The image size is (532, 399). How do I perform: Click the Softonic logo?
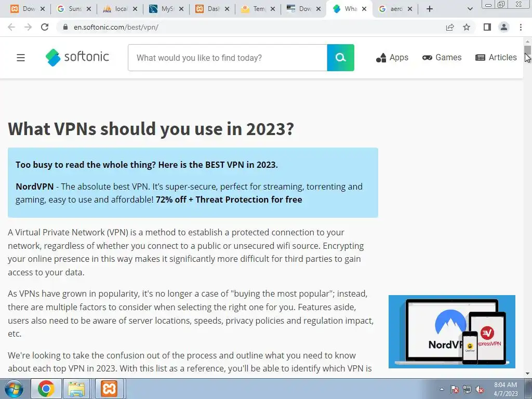[x=77, y=57]
